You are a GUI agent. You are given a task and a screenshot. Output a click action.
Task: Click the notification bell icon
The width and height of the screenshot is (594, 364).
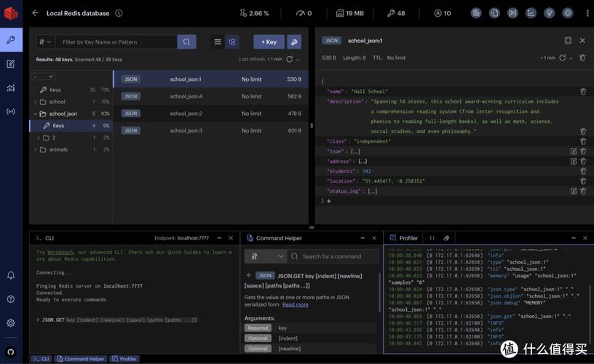(x=10, y=275)
